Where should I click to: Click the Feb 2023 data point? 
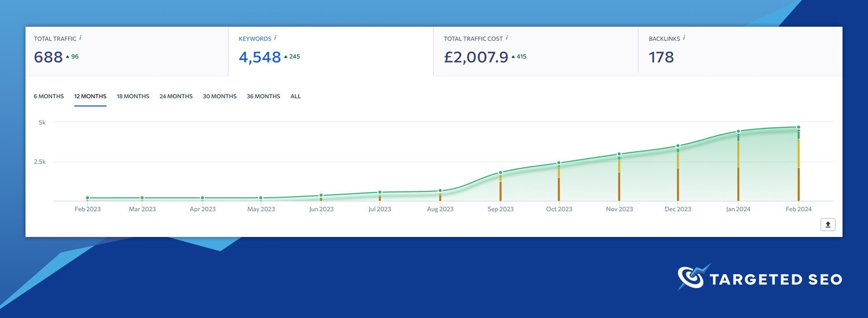(x=87, y=198)
